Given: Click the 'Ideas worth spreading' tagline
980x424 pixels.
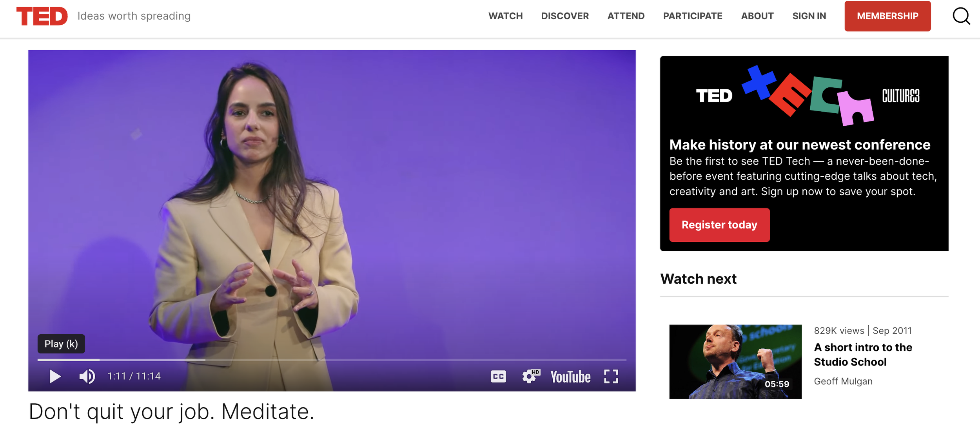Looking at the screenshot, I should (x=134, y=16).
